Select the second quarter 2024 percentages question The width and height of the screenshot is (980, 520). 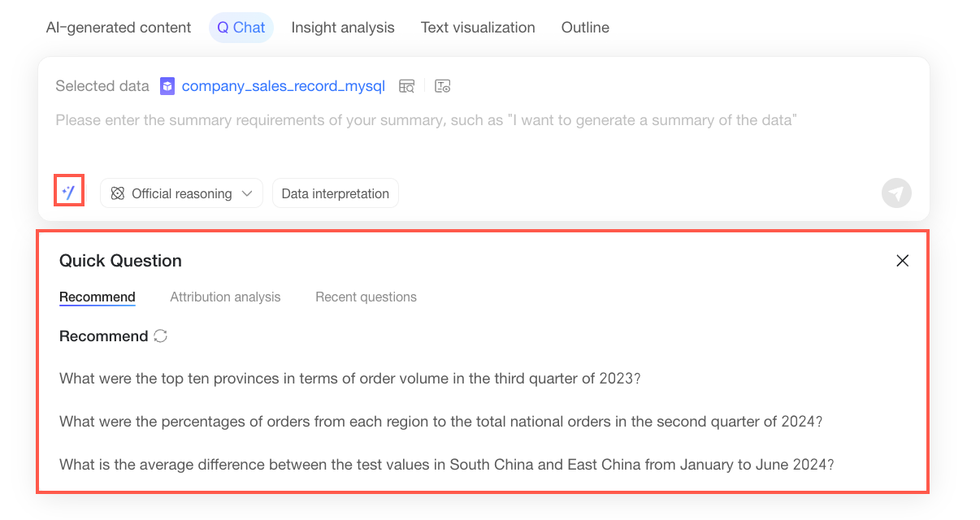coord(441,422)
